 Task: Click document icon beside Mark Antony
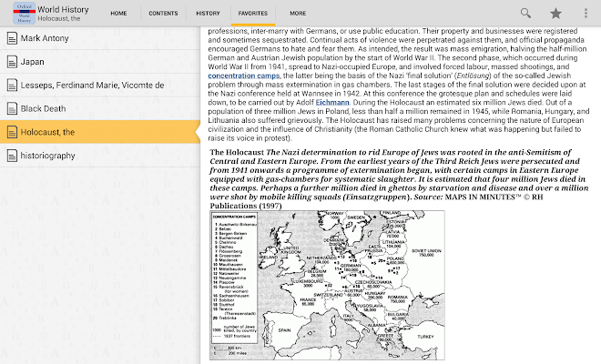coord(12,38)
